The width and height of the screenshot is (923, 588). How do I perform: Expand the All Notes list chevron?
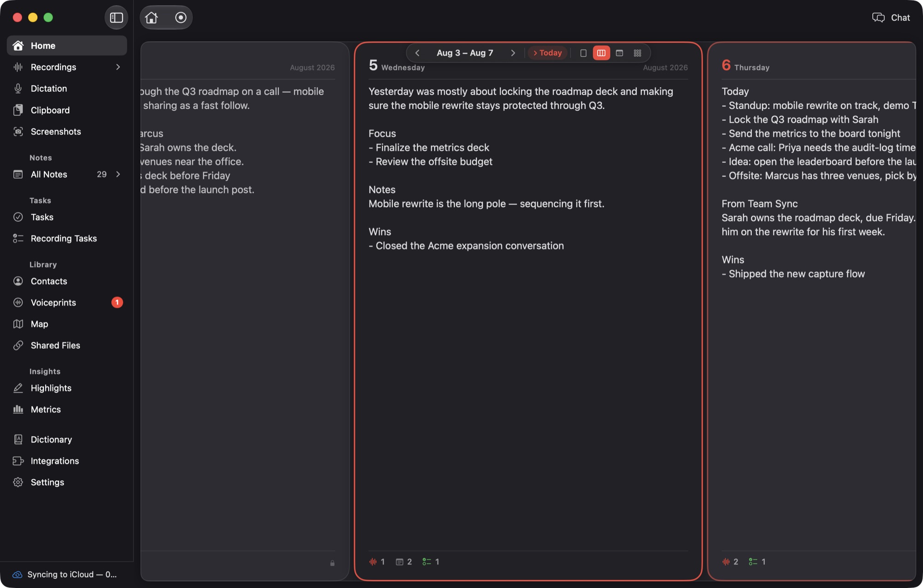(x=118, y=174)
